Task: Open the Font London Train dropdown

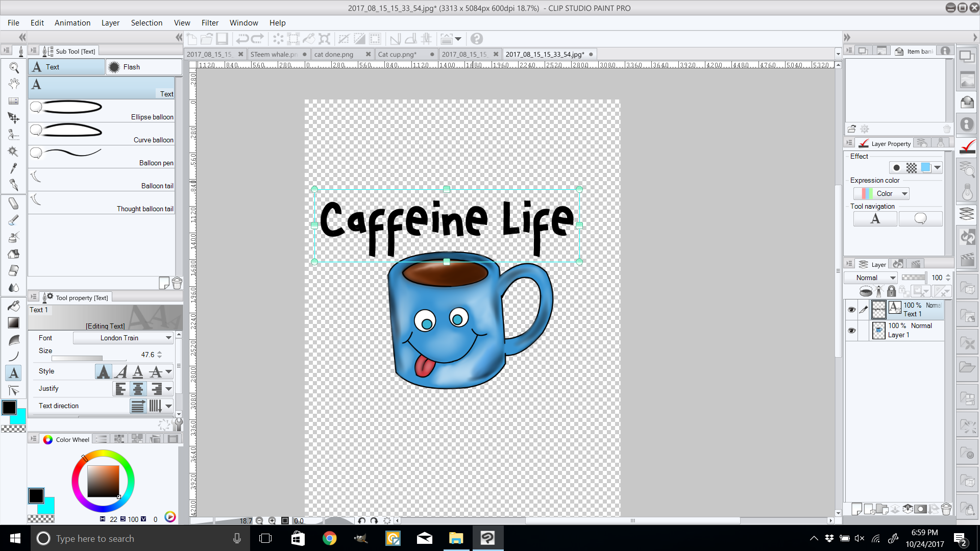Action: coord(123,338)
